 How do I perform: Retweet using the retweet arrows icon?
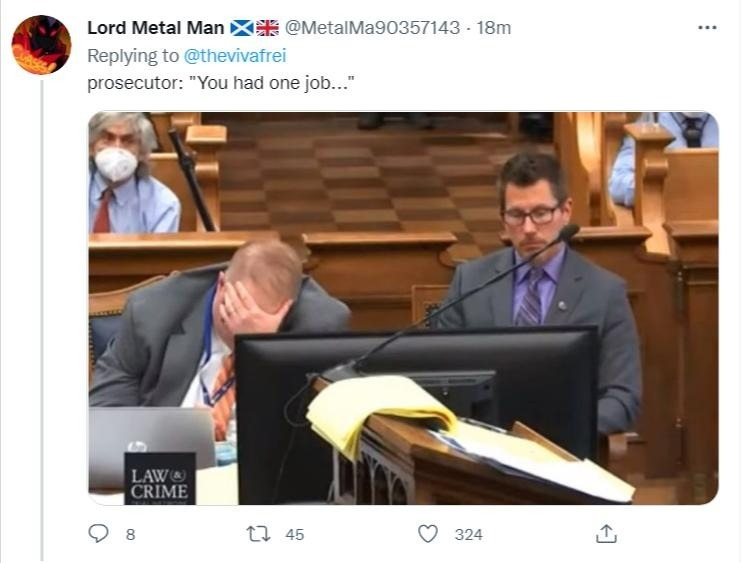(259, 534)
